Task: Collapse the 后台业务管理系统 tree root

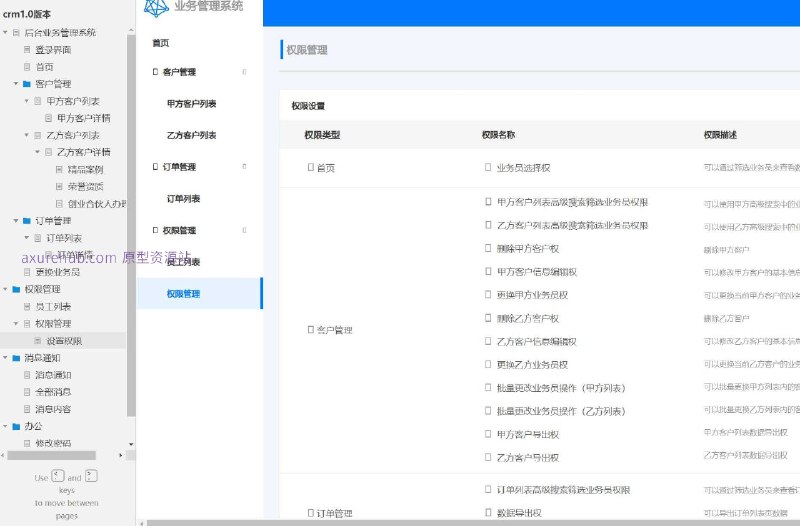Action: (x=5, y=32)
